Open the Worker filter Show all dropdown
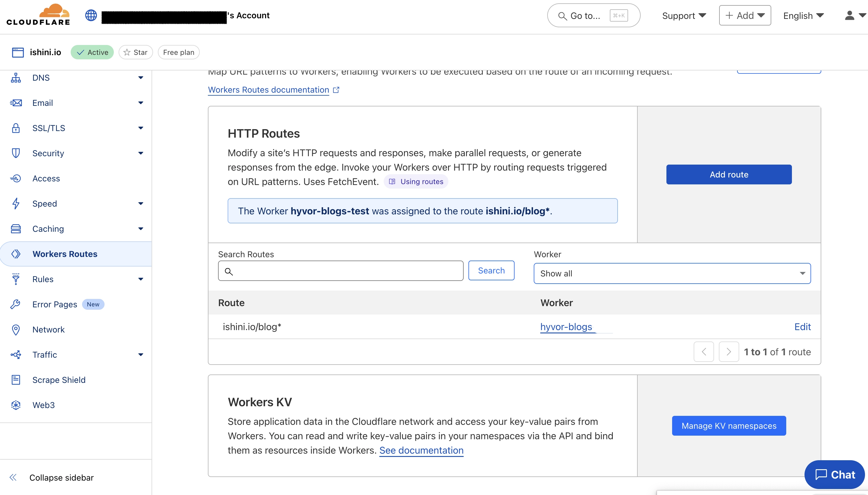Image resolution: width=868 pixels, height=495 pixels. coord(672,273)
